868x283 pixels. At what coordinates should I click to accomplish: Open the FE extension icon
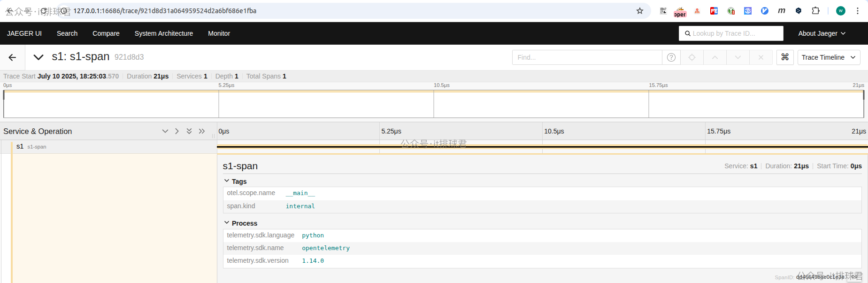coord(714,11)
